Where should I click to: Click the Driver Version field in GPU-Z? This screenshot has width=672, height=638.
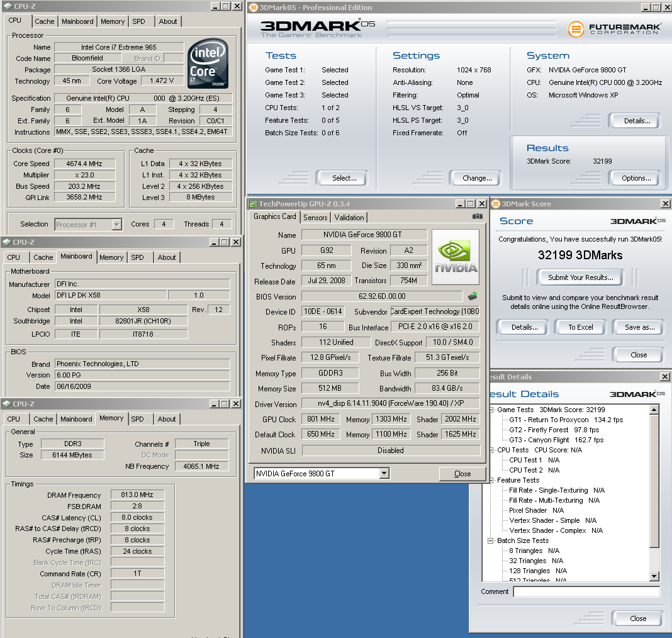coord(391,403)
